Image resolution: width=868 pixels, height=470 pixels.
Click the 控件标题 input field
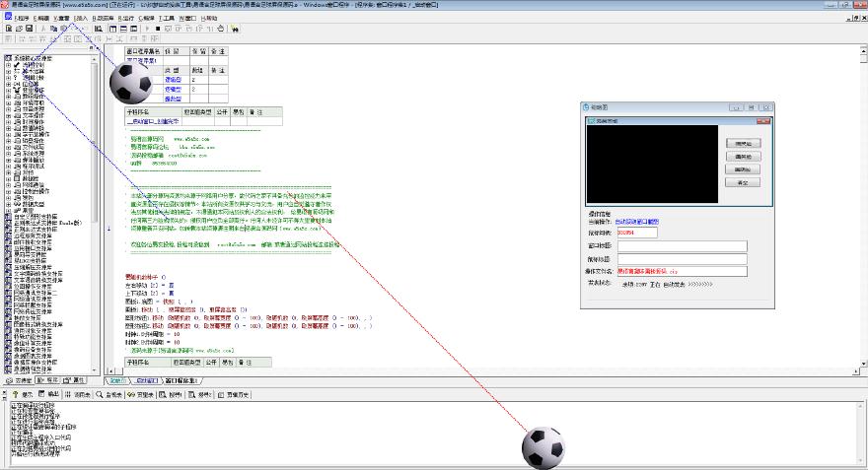pos(682,259)
